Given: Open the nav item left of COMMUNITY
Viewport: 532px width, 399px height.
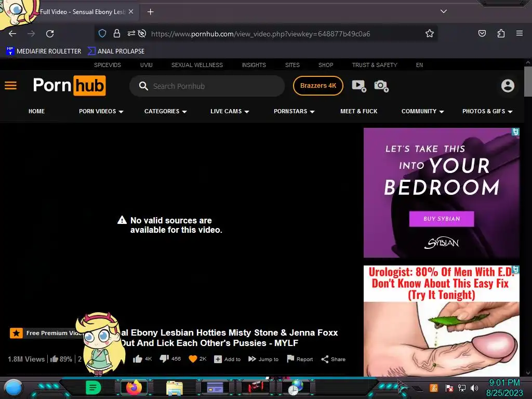Looking at the screenshot, I should click(358, 111).
